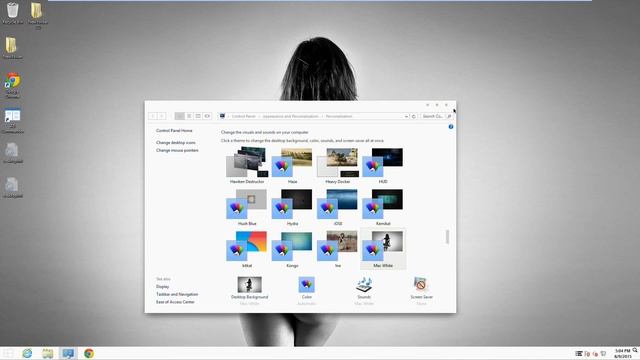
Task: Apply the kitkat theme
Action: 247,249
